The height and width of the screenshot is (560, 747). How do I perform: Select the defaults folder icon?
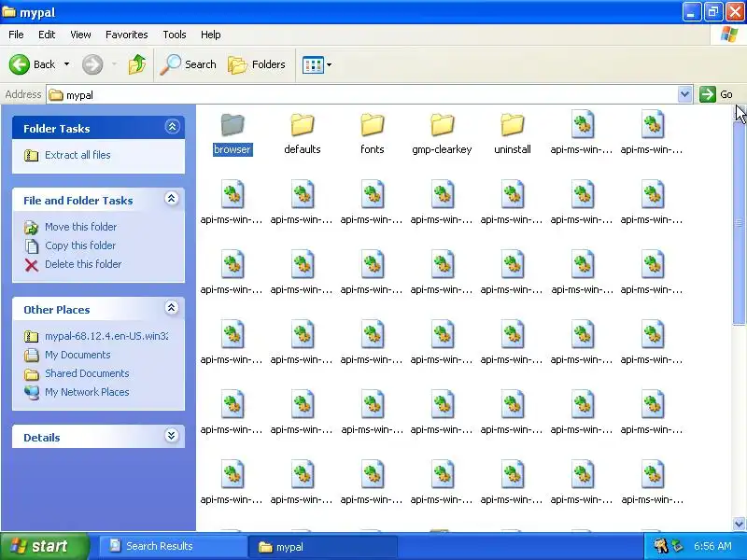pyautogui.click(x=303, y=125)
